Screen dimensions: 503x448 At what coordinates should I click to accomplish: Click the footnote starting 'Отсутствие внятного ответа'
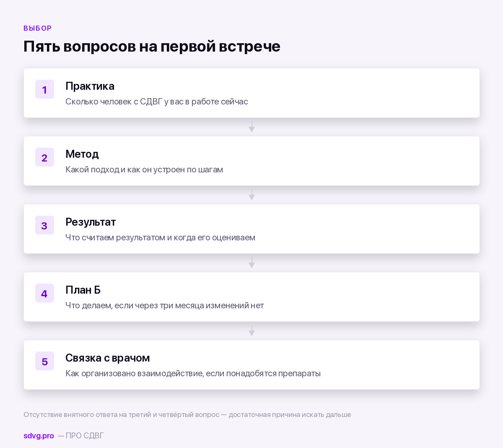point(187,414)
